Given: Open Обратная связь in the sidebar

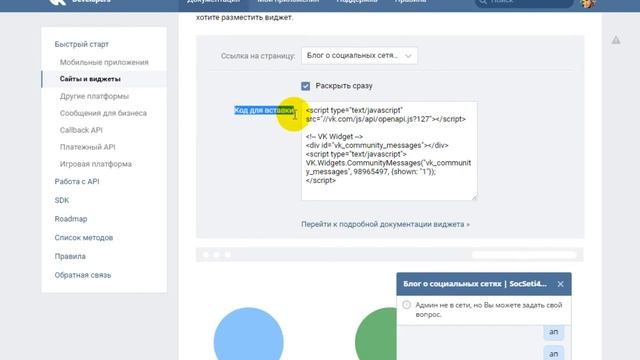Looking at the screenshot, I should point(83,275).
